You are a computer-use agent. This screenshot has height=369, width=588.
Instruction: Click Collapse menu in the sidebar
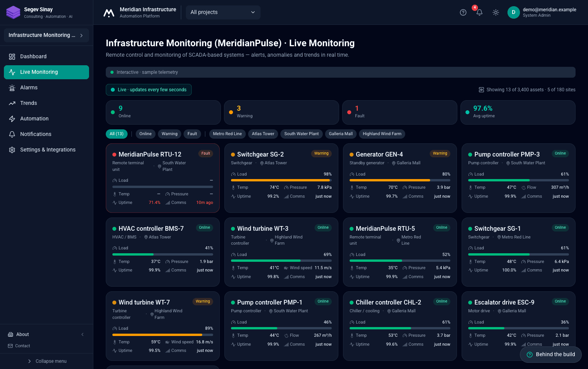[47, 361]
